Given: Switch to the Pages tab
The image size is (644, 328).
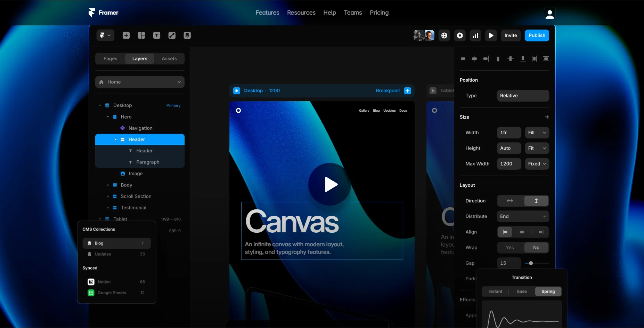Looking at the screenshot, I should pyautogui.click(x=110, y=58).
